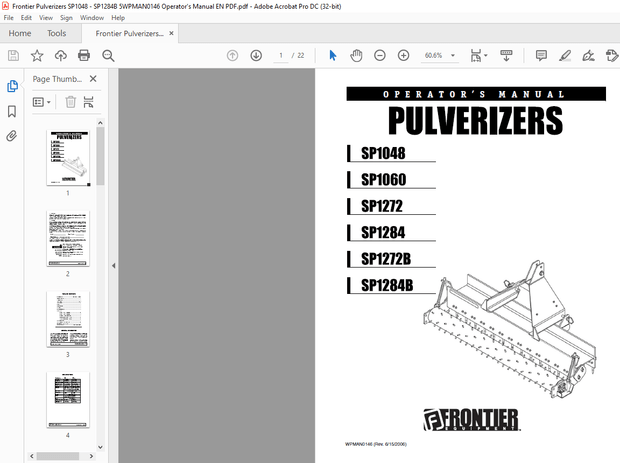Image resolution: width=620 pixels, height=463 pixels.
Task: Click the SP1048 model text
Action: 383,153
